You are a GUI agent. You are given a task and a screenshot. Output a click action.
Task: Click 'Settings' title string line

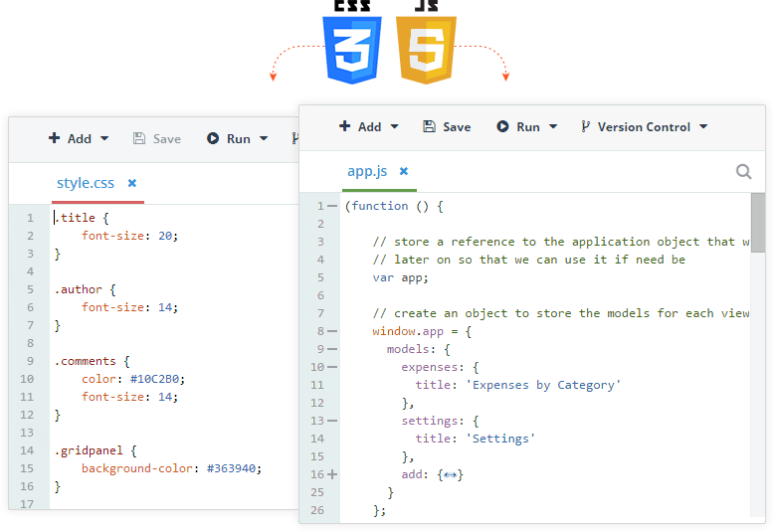476,439
